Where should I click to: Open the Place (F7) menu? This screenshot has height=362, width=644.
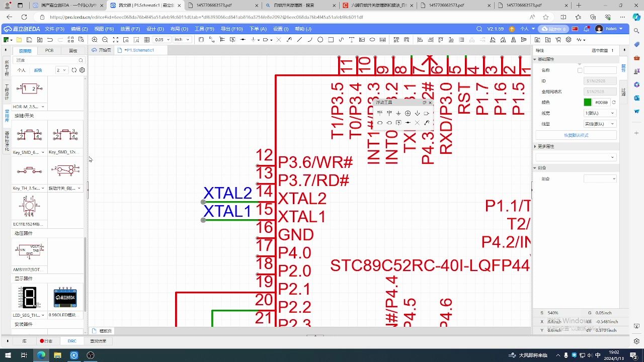pos(130,29)
